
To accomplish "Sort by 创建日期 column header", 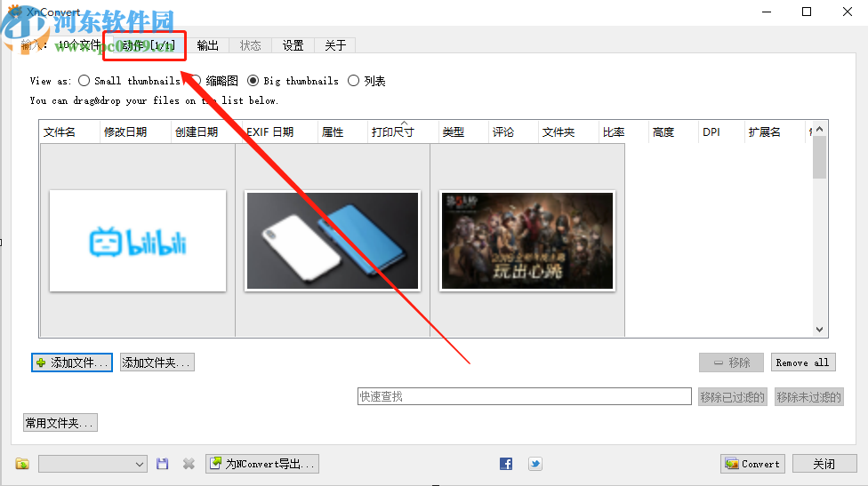I will coord(206,132).
